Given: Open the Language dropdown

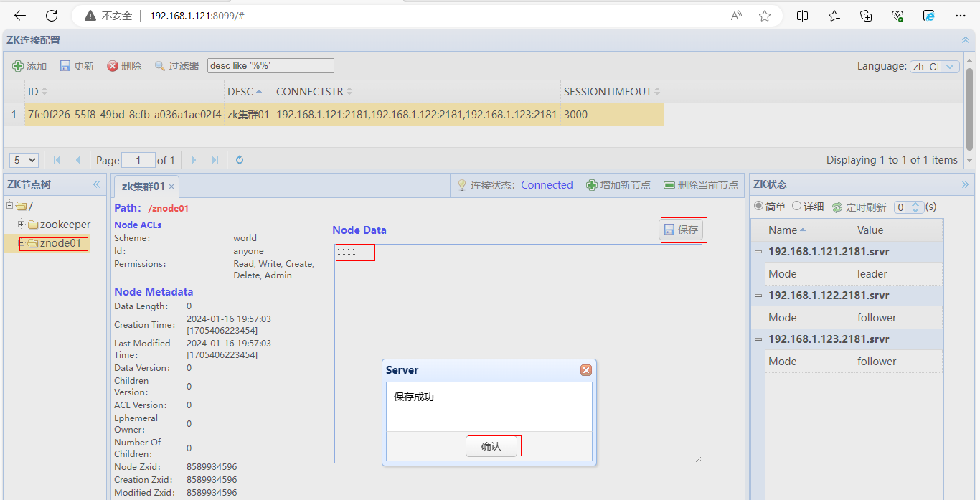Looking at the screenshot, I should coord(935,67).
